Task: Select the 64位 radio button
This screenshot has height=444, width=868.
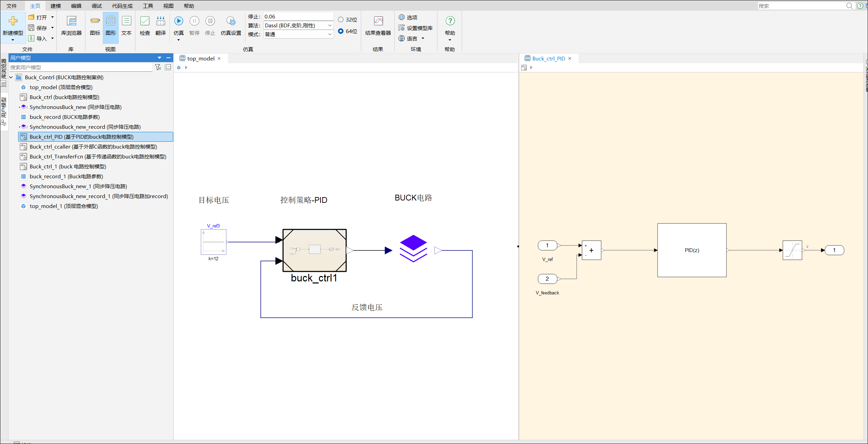Action: click(x=341, y=31)
